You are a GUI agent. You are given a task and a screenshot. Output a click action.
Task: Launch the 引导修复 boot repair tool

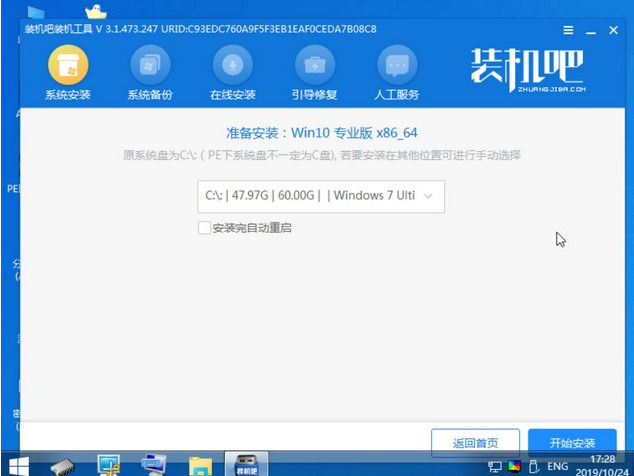(x=315, y=65)
